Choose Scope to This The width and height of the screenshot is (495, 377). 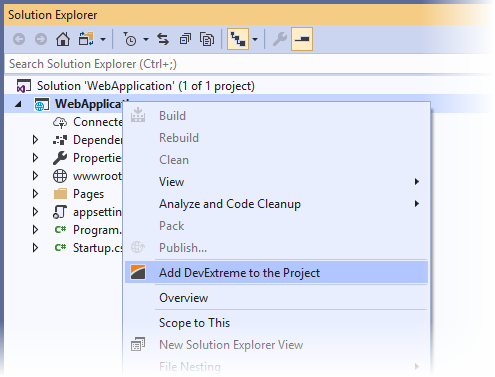[x=276, y=323]
